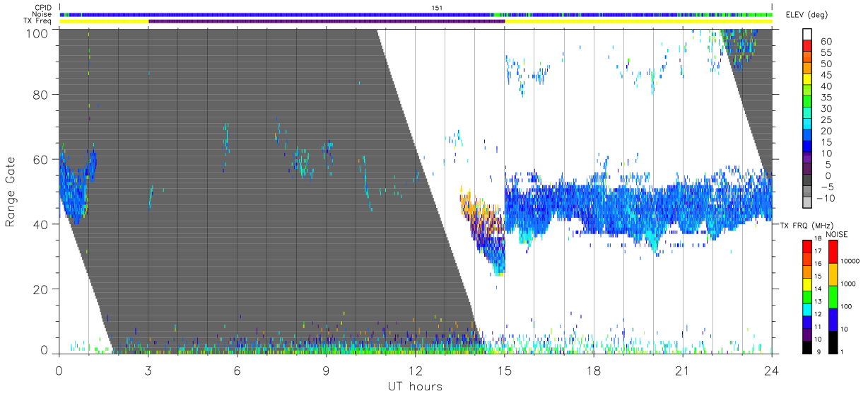
Task: Pick the blue swatch in NOISE colorbar
Action: pyautogui.click(x=833, y=320)
